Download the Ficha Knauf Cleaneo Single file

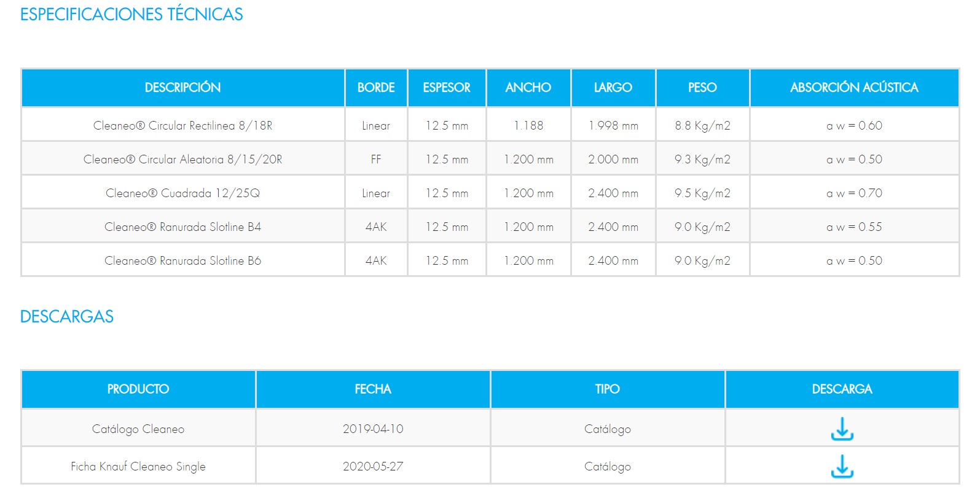pyautogui.click(x=842, y=466)
